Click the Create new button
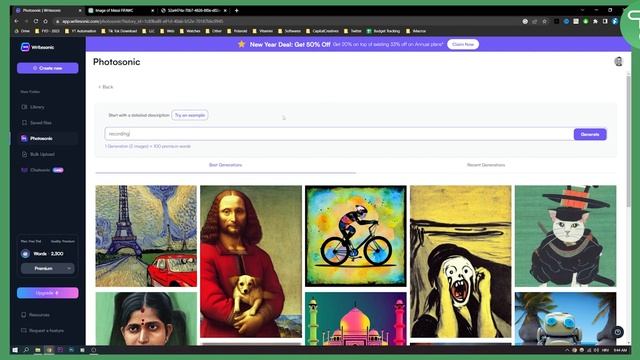 point(48,68)
